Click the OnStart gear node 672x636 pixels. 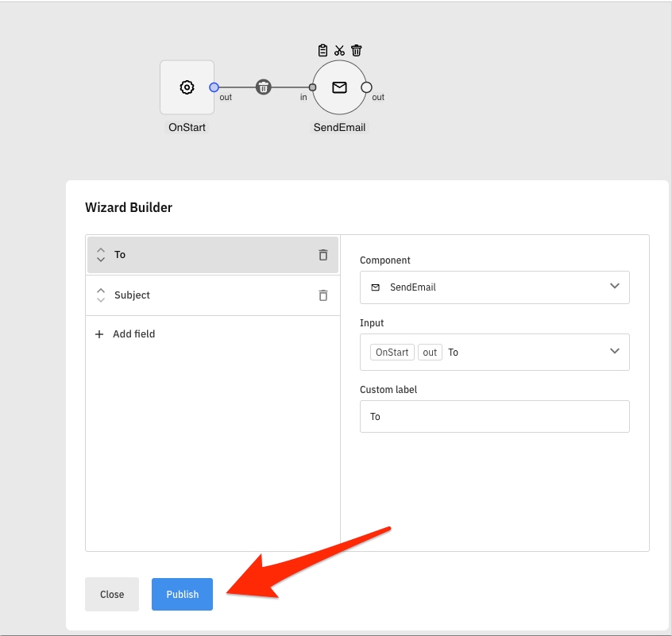click(187, 87)
